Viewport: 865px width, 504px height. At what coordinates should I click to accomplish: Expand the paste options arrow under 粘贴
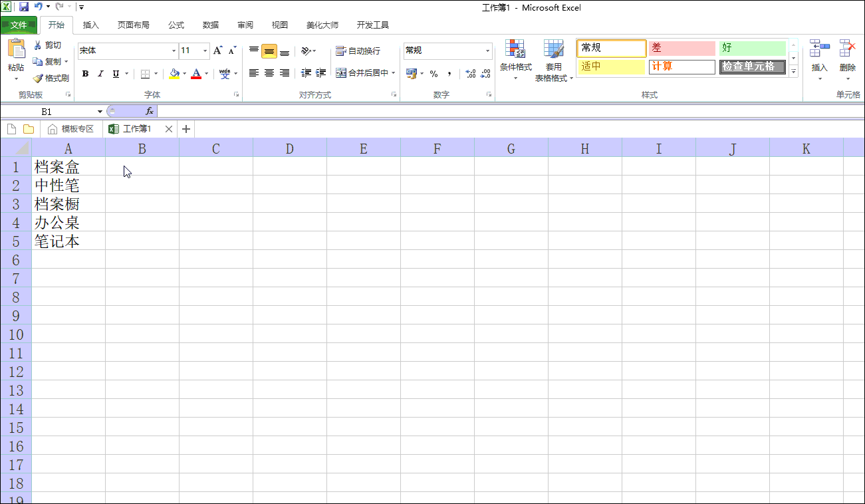(16, 78)
